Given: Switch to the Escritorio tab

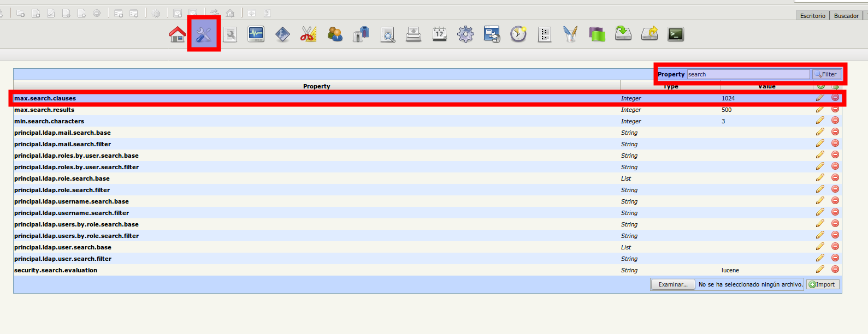Looking at the screenshot, I should tap(812, 16).
